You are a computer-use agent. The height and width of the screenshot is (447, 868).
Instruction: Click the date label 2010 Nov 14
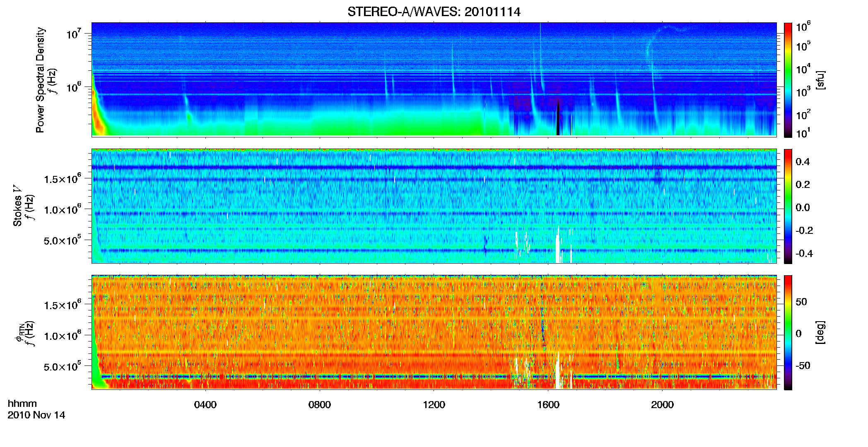36,415
